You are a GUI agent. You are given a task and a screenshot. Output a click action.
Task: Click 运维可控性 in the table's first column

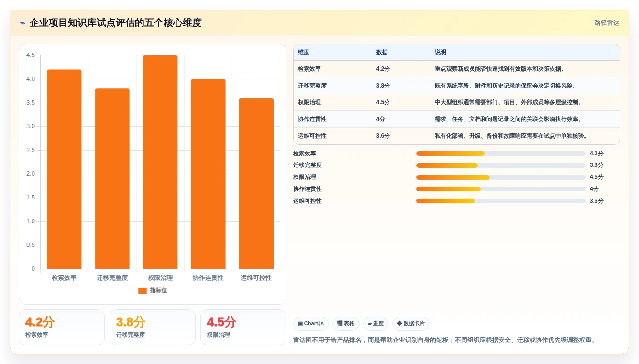(x=312, y=136)
